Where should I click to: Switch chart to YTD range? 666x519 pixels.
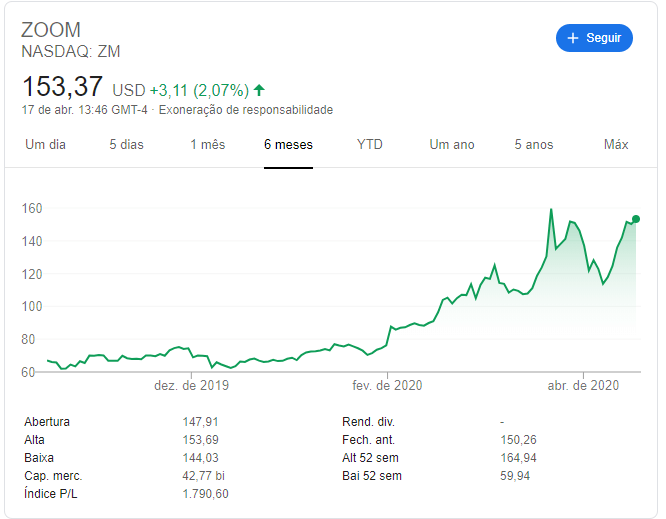[x=370, y=144]
